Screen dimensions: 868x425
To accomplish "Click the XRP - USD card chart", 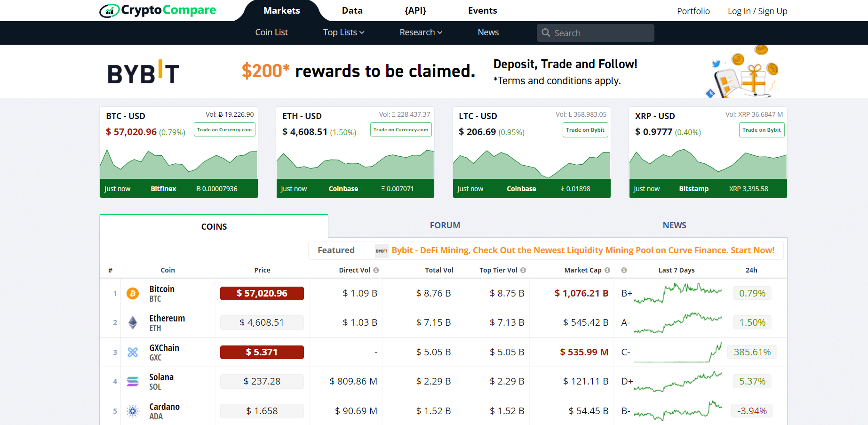I will [708, 164].
